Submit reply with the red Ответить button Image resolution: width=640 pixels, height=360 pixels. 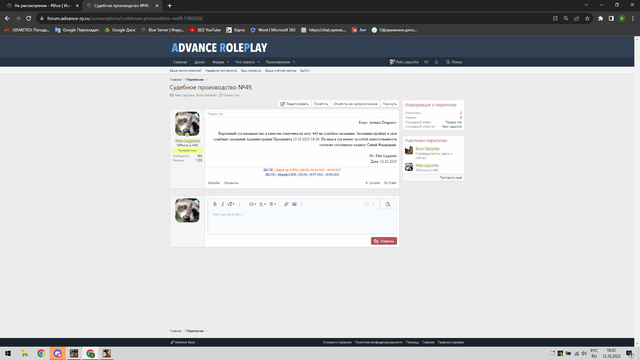[x=384, y=241]
